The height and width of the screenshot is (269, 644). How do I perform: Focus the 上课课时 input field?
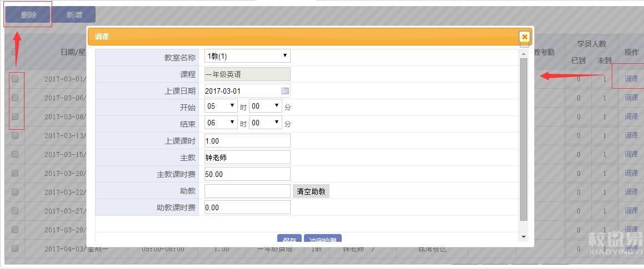(247, 141)
